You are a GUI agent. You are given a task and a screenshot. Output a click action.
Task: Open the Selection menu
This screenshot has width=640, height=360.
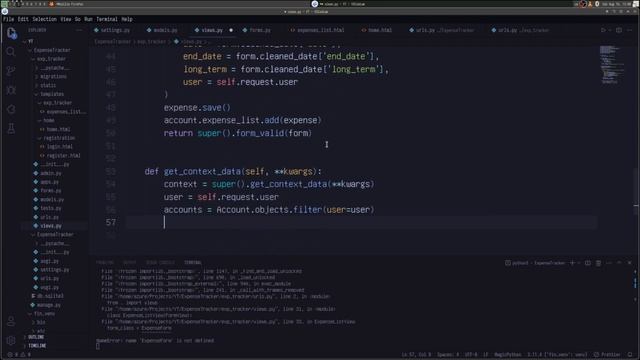pyautogui.click(x=44, y=19)
